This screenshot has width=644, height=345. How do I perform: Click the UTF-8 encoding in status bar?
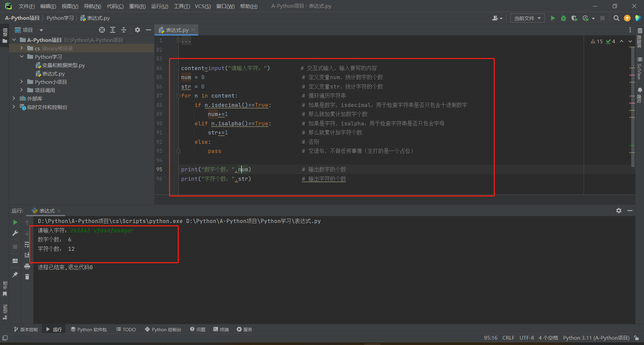pyautogui.click(x=527, y=338)
